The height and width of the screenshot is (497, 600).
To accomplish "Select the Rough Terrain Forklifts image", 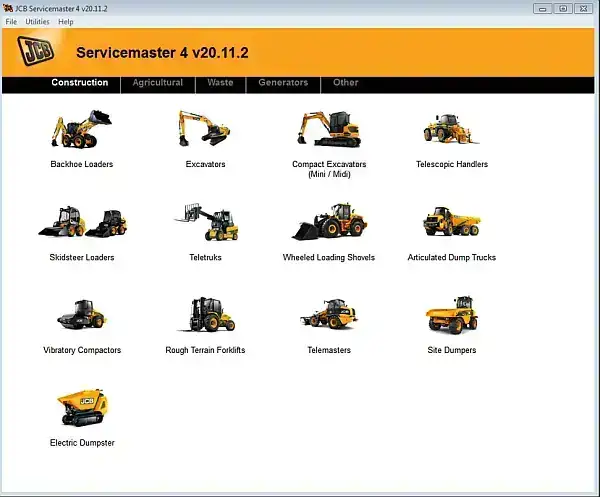I will (207, 314).
